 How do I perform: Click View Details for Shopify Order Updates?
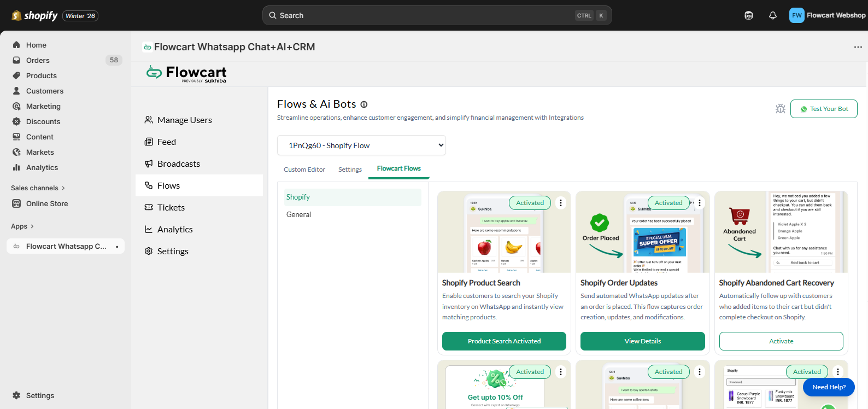[x=643, y=341]
